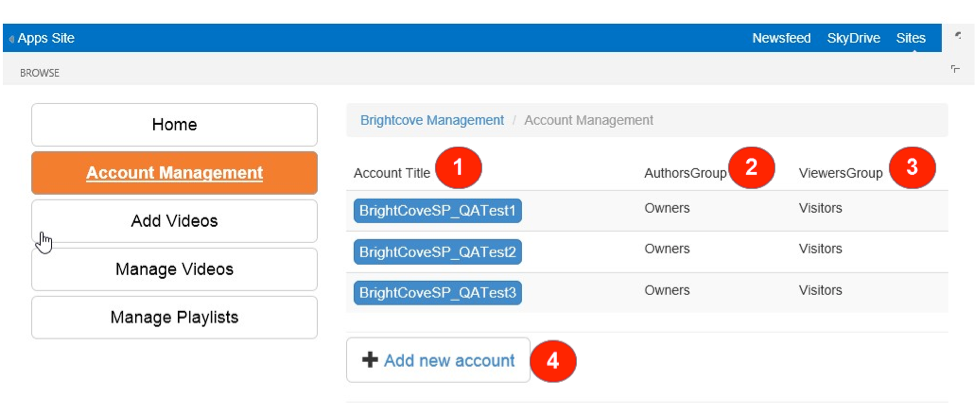
Task: Select the BrightCoveSP_QATest3 account
Action: 438,293
